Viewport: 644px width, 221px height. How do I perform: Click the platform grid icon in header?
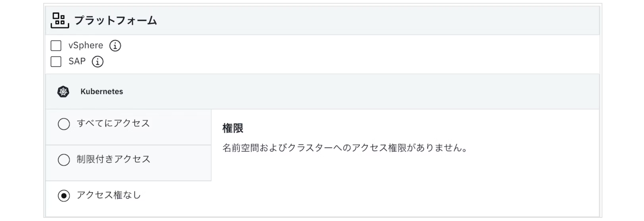(x=60, y=20)
